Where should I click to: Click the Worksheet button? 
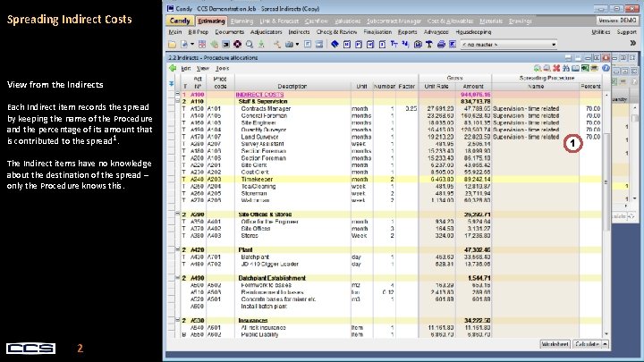[554, 343]
